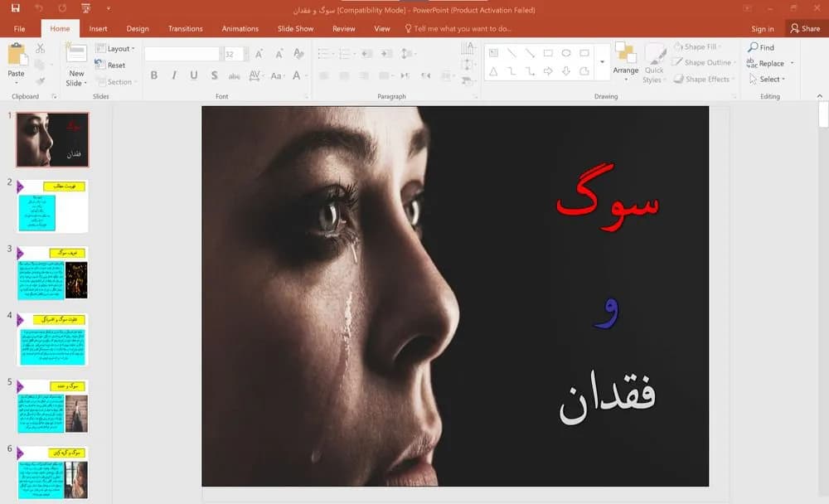829x504 pixels.
Task: Toggle Center paragraph alignment
Action: (344, 75)
